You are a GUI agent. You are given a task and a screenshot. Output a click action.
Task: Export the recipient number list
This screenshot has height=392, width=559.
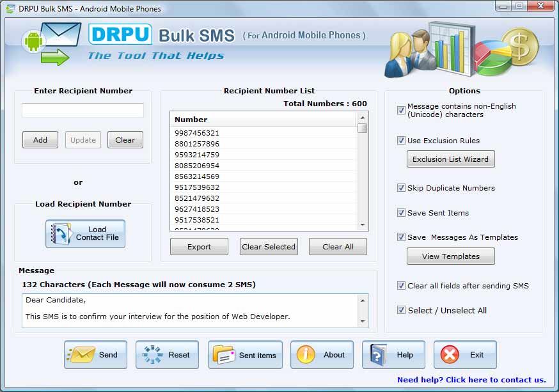[199, 247]
